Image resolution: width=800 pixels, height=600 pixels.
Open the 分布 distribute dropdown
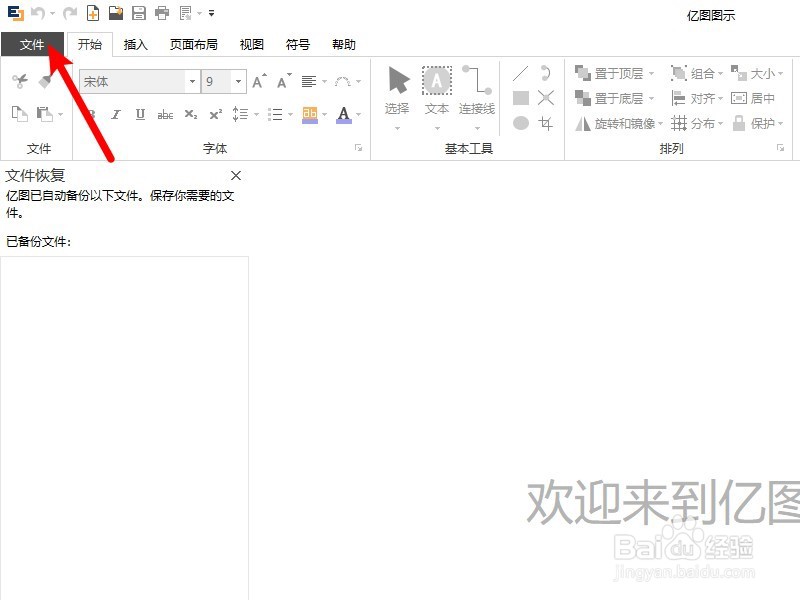(x=697, y=123)
